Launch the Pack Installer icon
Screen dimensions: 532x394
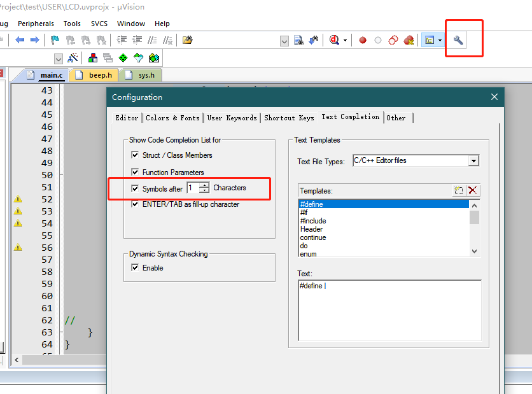point(154,58)
